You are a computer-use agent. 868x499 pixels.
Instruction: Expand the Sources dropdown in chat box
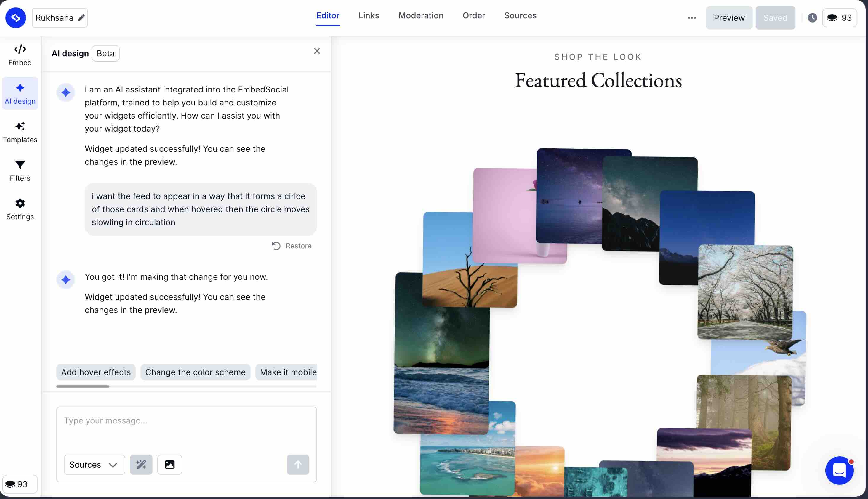94,464
